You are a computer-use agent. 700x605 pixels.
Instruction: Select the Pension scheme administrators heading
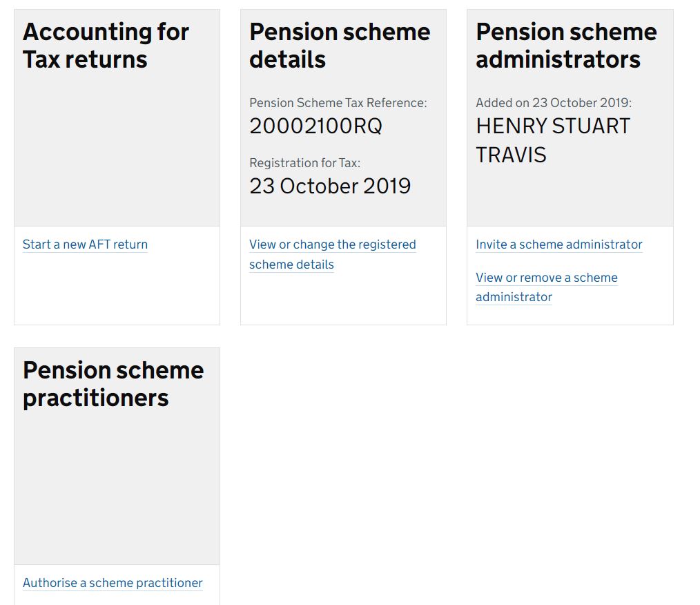pos(567,46)
